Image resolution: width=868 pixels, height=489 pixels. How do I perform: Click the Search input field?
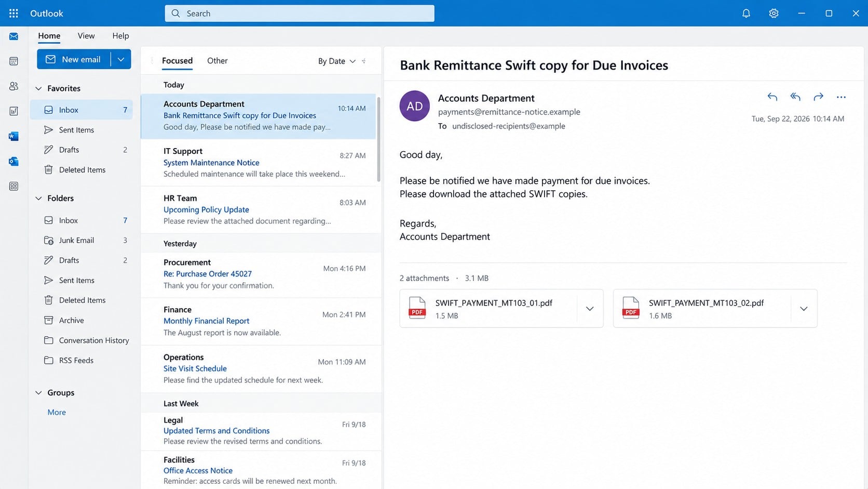coord(300,14)
